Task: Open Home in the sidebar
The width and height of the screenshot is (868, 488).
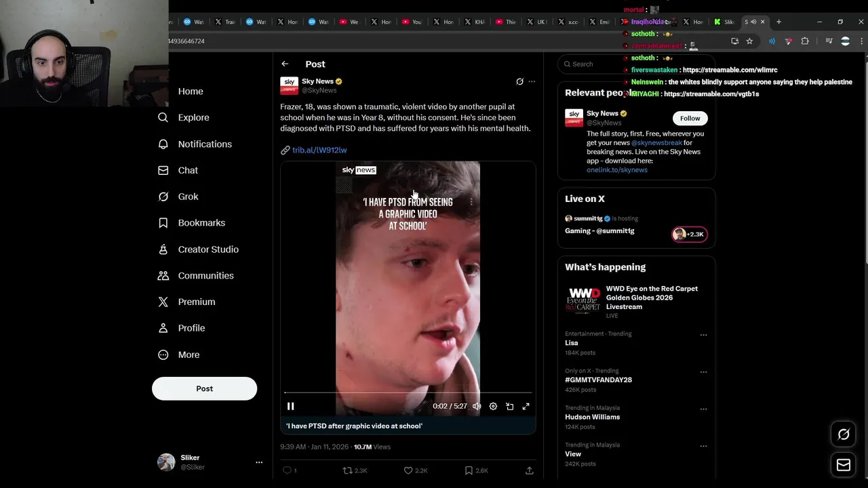Action: coord(191,91)
